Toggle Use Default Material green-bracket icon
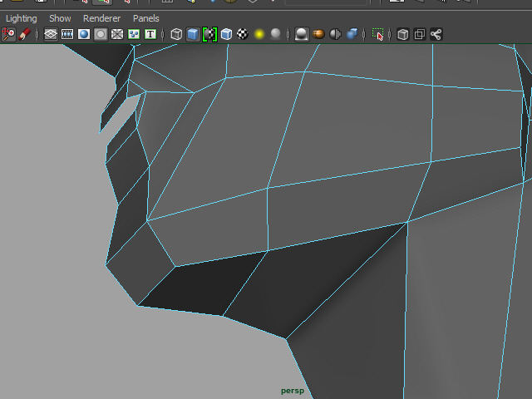This screenshot has height=399, width=532. (209, 34)
